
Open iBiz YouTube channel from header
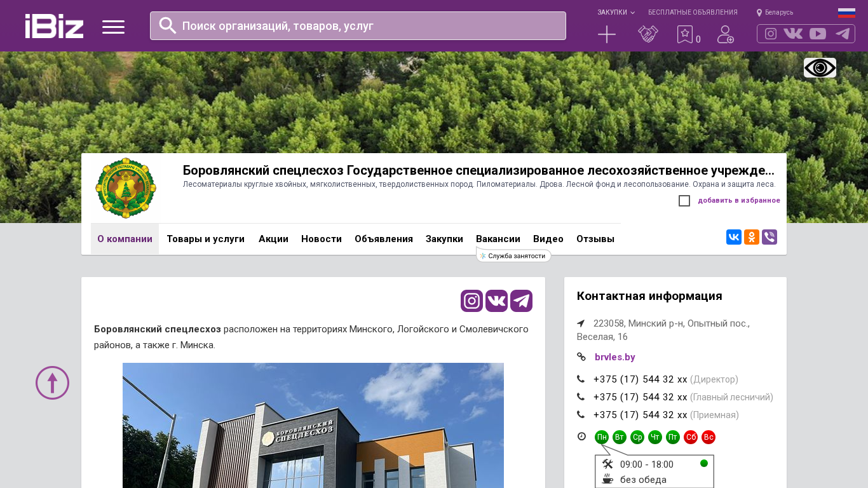pos(818,34)
